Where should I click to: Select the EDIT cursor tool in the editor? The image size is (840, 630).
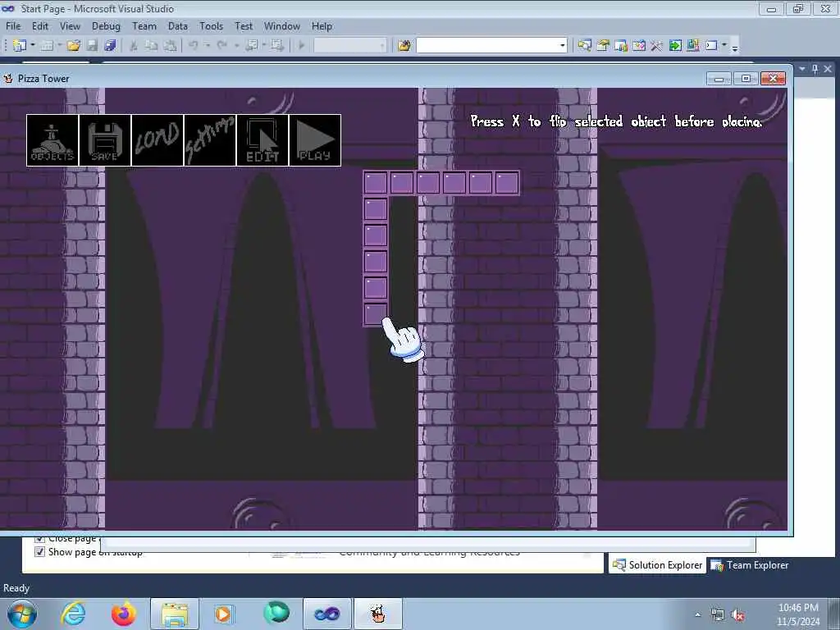click(262, 140)
